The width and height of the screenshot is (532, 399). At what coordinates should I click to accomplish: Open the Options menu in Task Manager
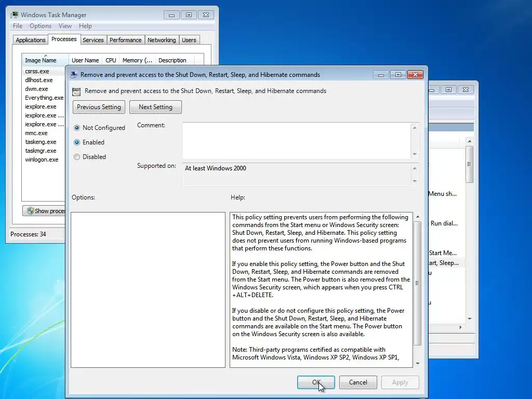41,26
